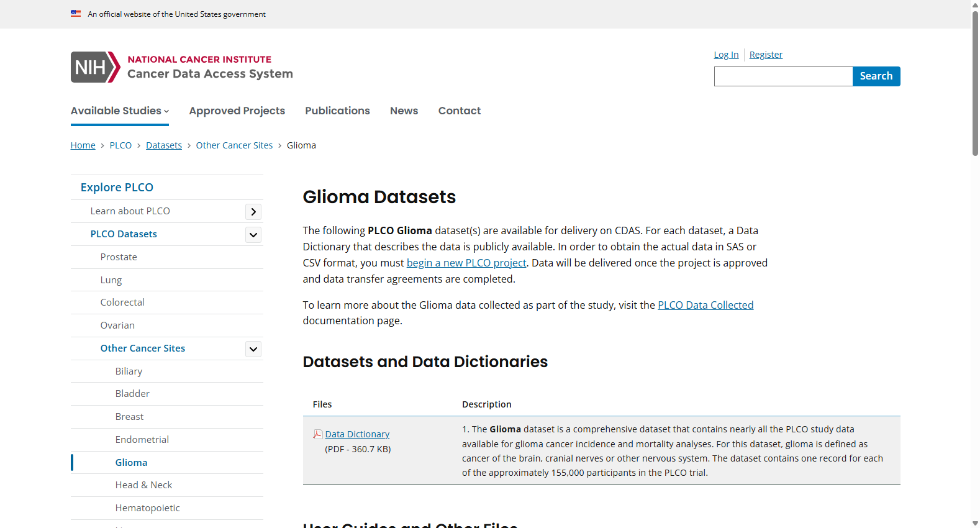Viewport: 980px width, 528px height.
Task: Select the Glioma sidebar item
Action: (x=132, y=463)
